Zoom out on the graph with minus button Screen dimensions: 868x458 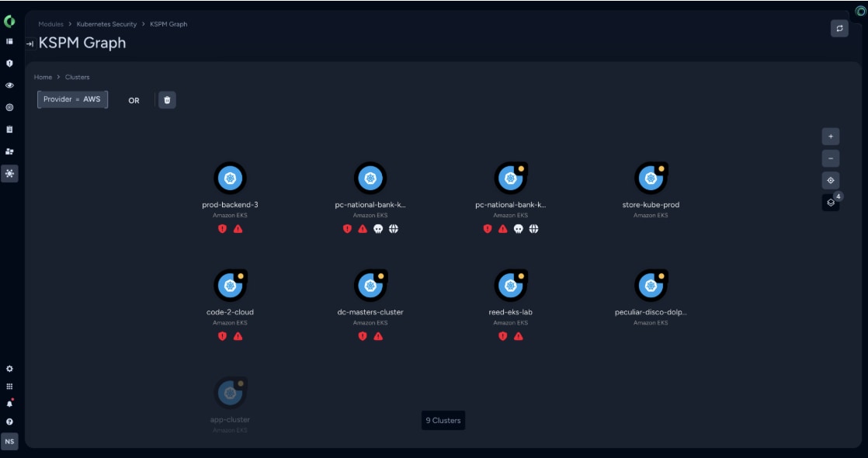click(831, 158)
